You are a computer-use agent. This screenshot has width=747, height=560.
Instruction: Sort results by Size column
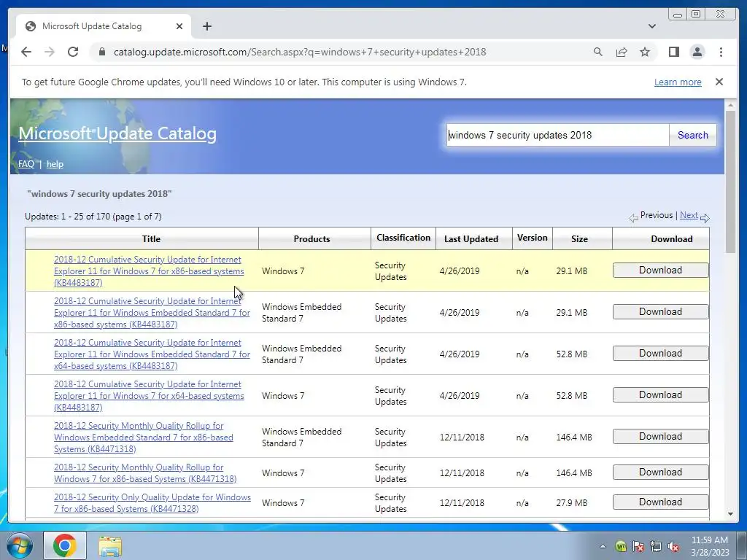click(579, 238)
